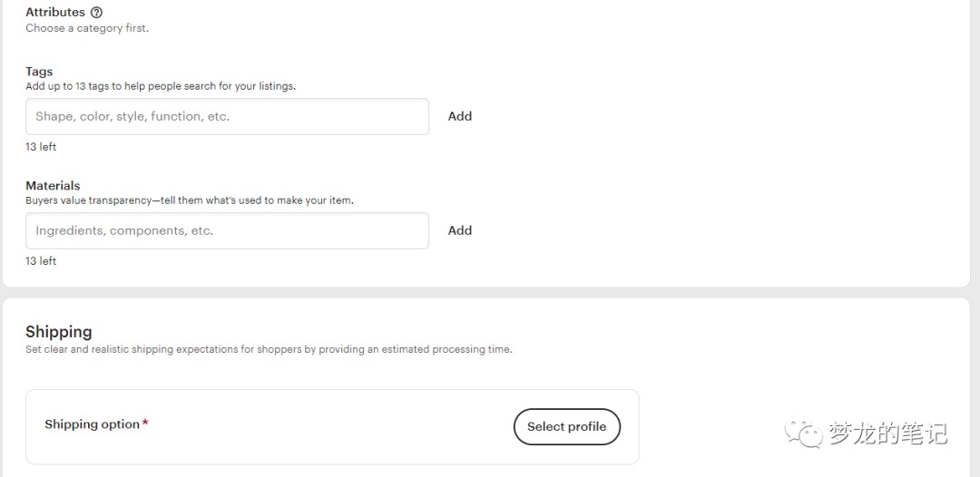The image size is (980, 477).
Task: Click the Tags field label
Action: (39, 72)
